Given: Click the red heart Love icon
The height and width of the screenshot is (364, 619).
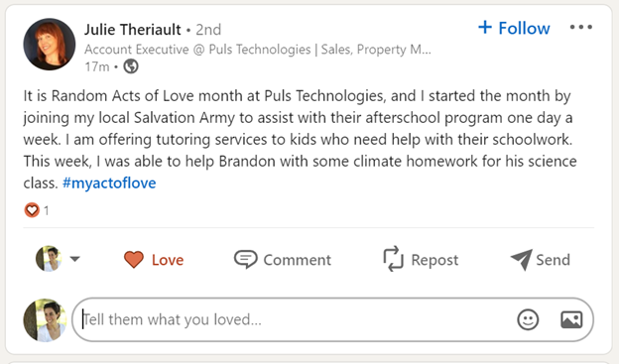Looking at the screenshot, I should 134,260.
